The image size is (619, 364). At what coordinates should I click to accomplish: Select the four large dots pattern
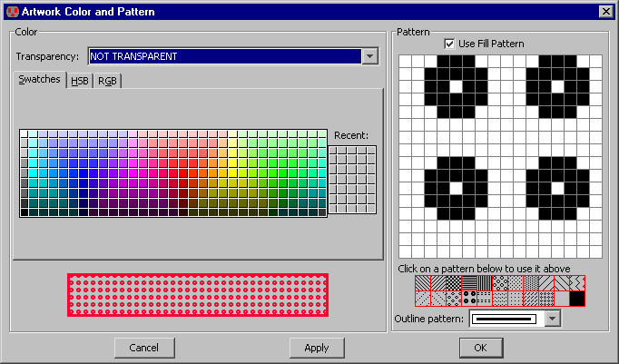coord(469,298)
